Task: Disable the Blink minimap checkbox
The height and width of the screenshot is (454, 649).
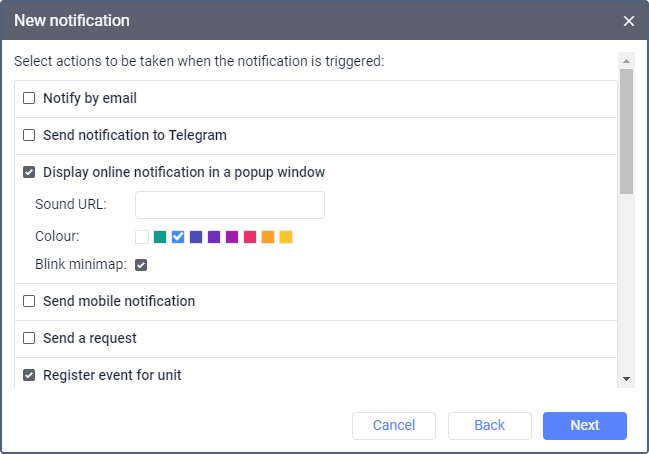Action: click(x=141, y=265)
